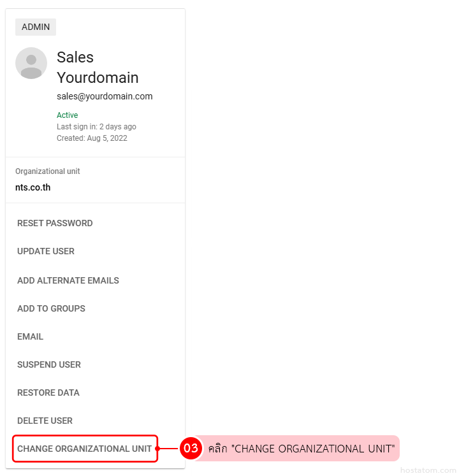This screenshot has height=476, width=459.
Task: Select ADD TO GROUPS action
Action: point(51,308)
